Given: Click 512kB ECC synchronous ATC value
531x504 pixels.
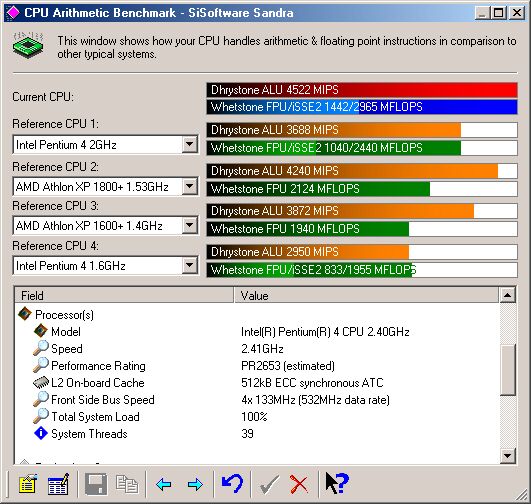Looking at the screenshot, I should [x=312, y=383].
